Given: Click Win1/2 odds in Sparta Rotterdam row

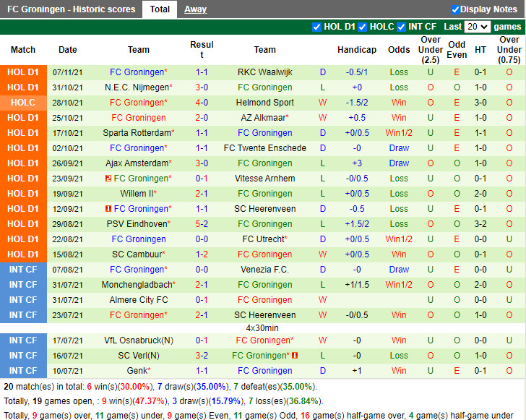Looking at the screenshot, I should click(x=399, y=132).
